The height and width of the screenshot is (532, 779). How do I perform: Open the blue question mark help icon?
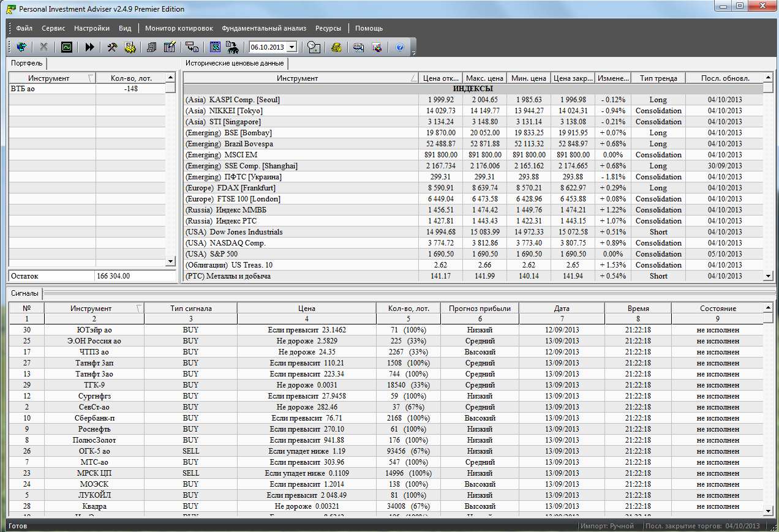point(400,47)
